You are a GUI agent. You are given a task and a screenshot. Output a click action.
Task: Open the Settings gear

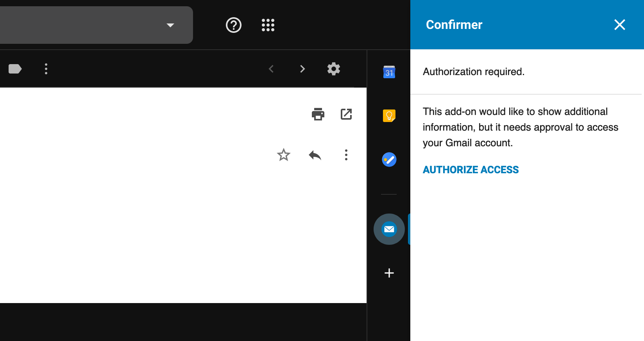click(x=334, y=69)
